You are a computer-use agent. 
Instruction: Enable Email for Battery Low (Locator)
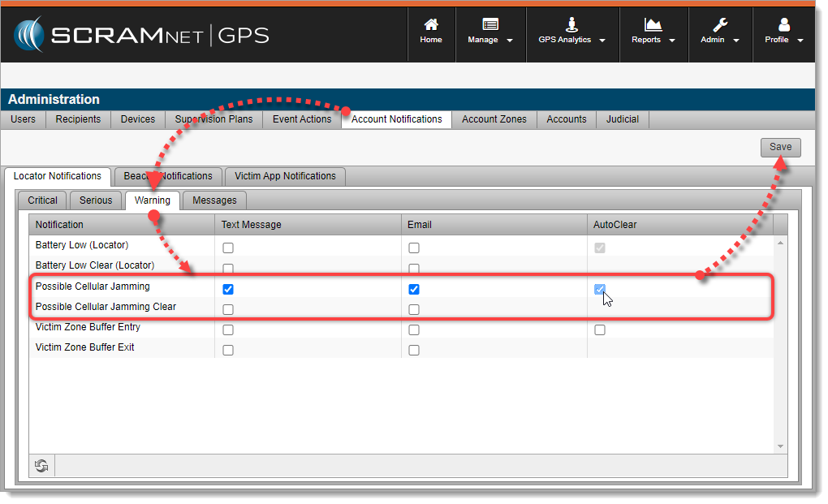[x=414, y=248]
